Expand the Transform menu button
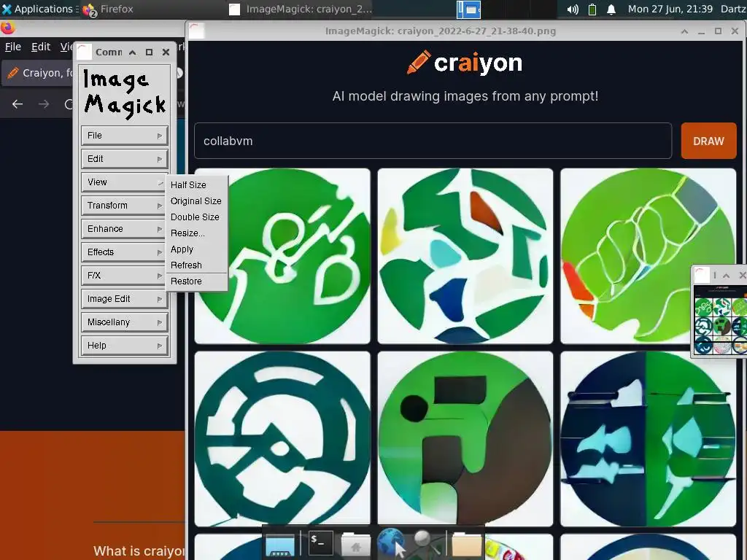 coord(124,205)
